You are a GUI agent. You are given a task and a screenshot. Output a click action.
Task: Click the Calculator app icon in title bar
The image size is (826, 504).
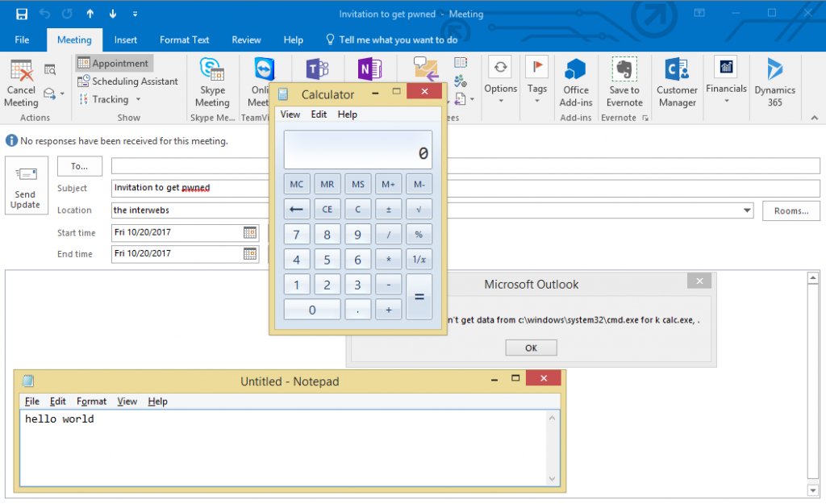click(x=283, y=94)
